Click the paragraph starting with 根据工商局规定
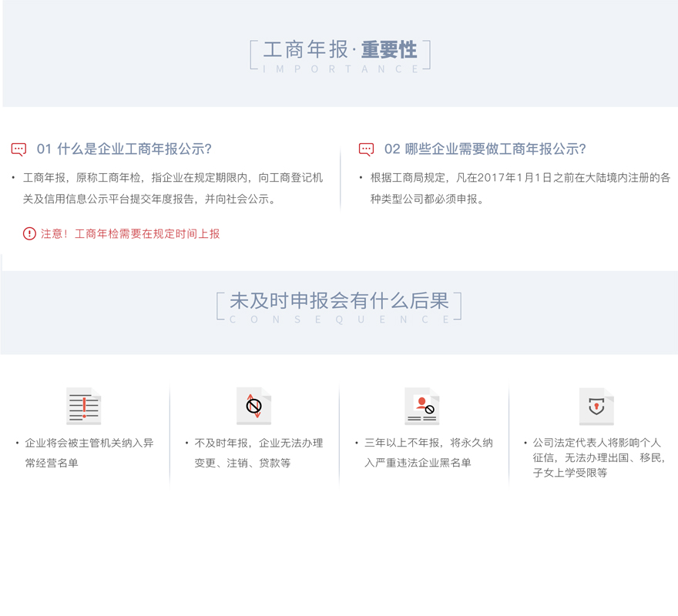This screenshot has width=678, height=616. pos(519,189)
